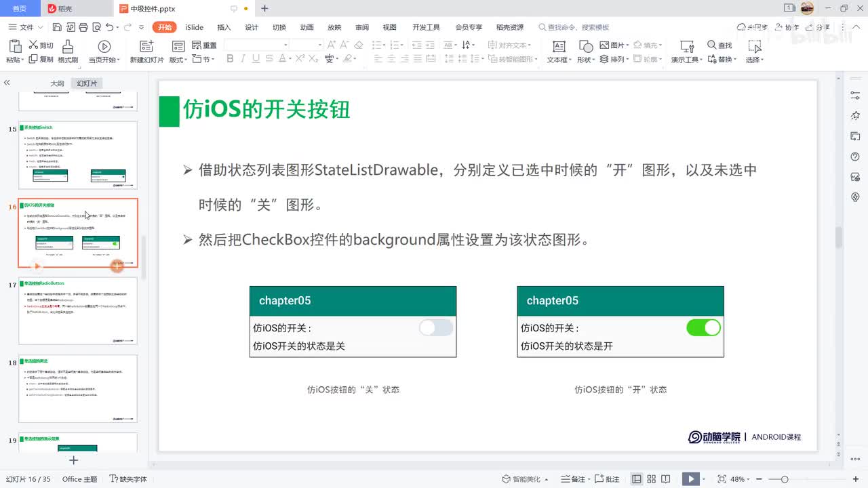Start the slideshow from status bar play button

click(690, 479)
